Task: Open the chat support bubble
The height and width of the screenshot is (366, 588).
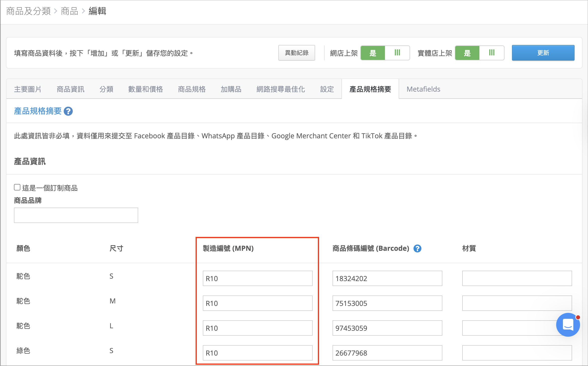Action: 568,325
